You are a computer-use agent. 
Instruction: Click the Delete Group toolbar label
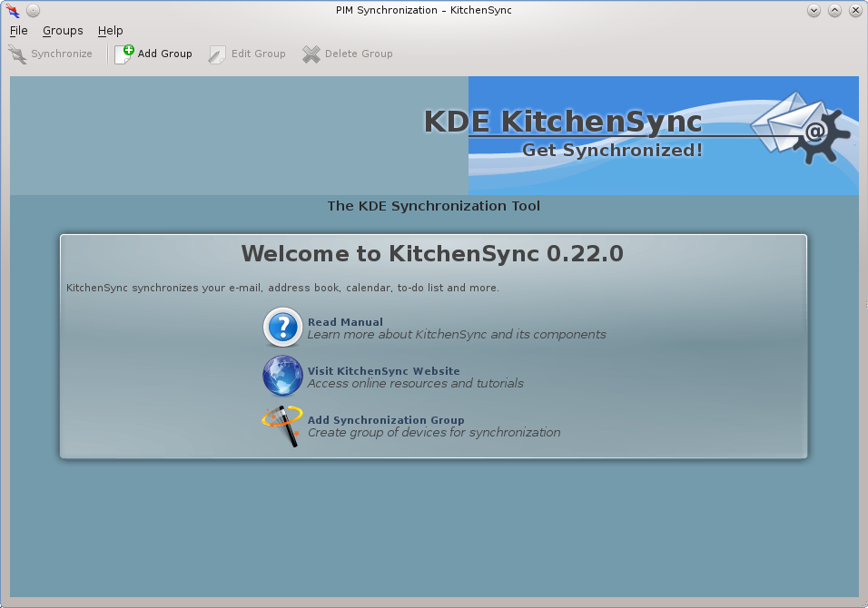pos(359,54)
